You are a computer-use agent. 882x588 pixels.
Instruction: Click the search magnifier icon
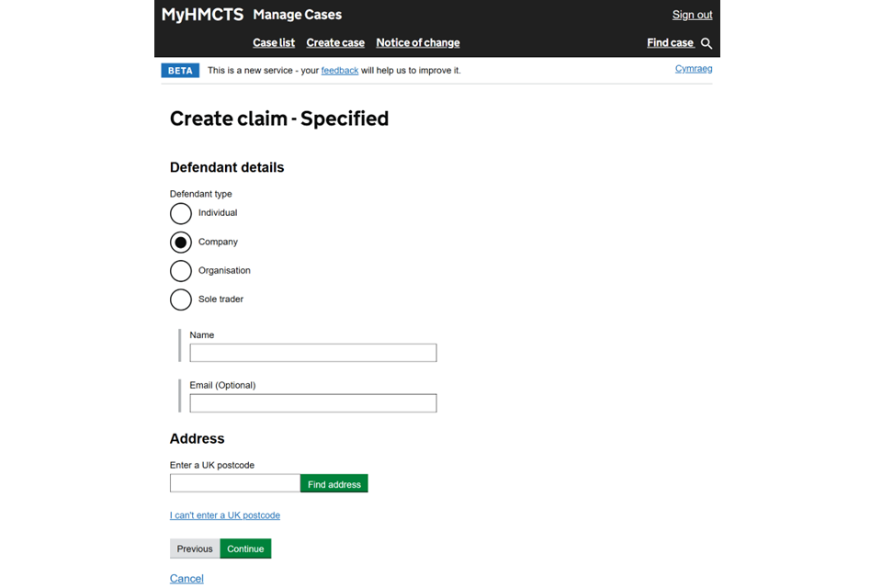[707, 43]
